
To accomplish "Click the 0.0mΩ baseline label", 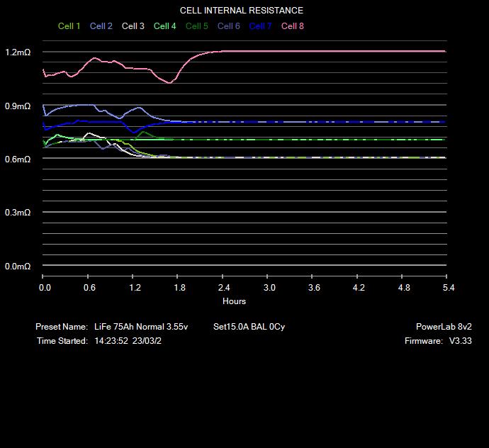I will 18,267.
